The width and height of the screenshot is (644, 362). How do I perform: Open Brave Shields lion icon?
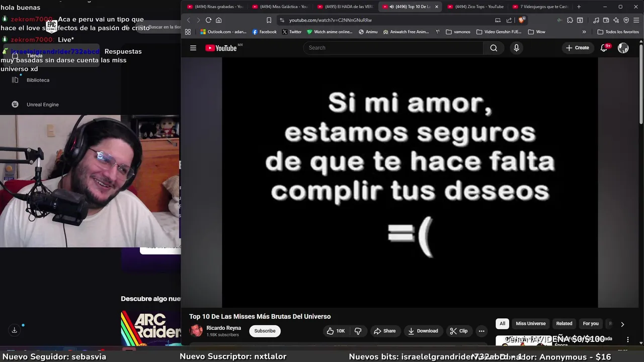coord(521,20)
